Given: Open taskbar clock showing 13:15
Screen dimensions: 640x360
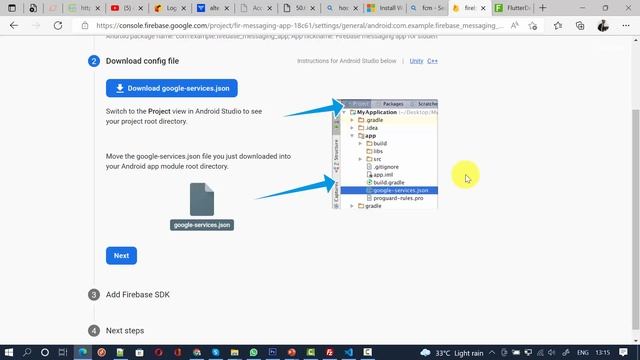Looking at the screenshot, I should pyautogui.click(x=602, y=352).
